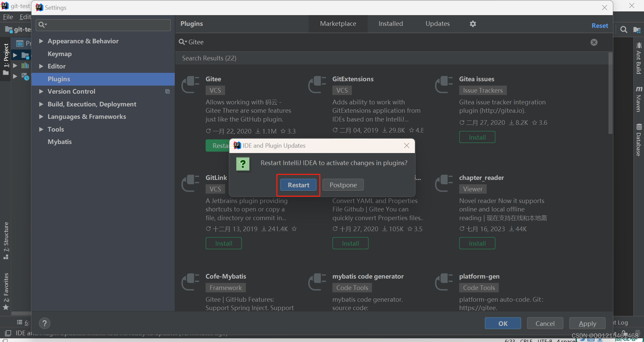Open the Database tool window

639,140
